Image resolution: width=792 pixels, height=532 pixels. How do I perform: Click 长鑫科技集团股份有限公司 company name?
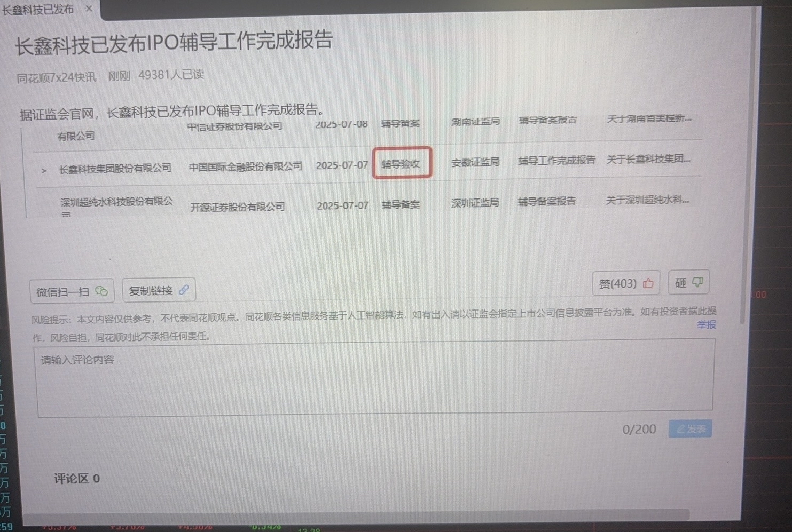click(115, 169)
